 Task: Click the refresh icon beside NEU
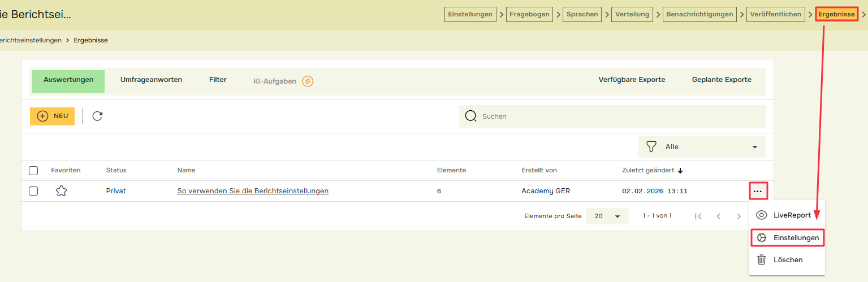point(97,116)
